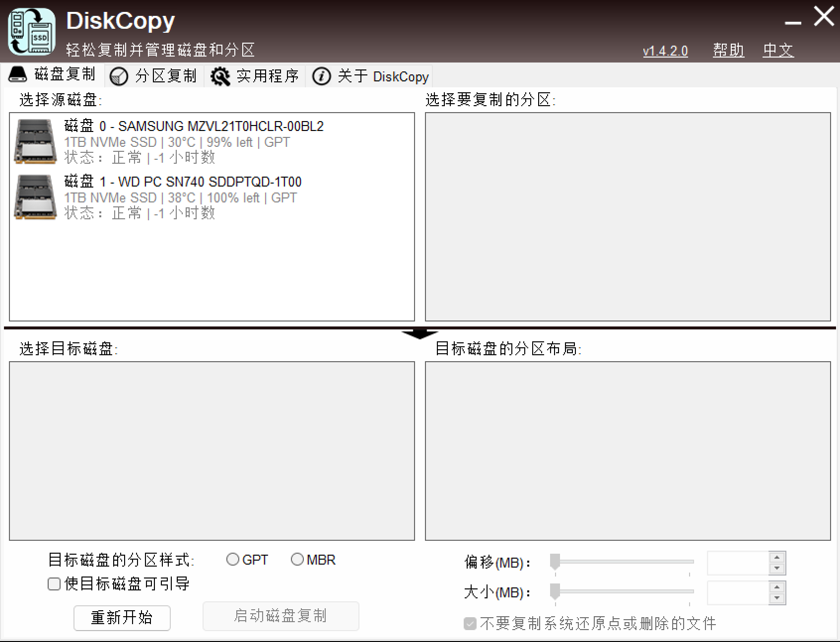Select the WD SN740 disk 1 SSD icon
The image size is (840, 642).
click(x=35, y=197)
